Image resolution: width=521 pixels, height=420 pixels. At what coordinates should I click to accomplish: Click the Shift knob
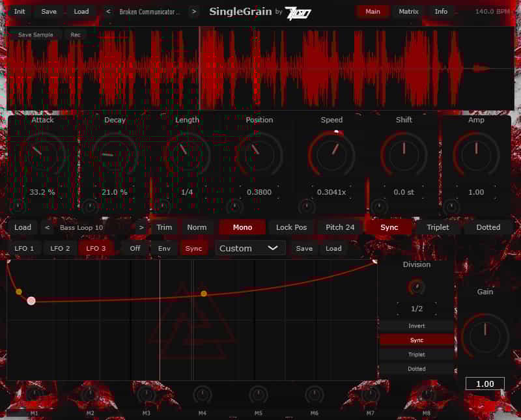[404, 154]
